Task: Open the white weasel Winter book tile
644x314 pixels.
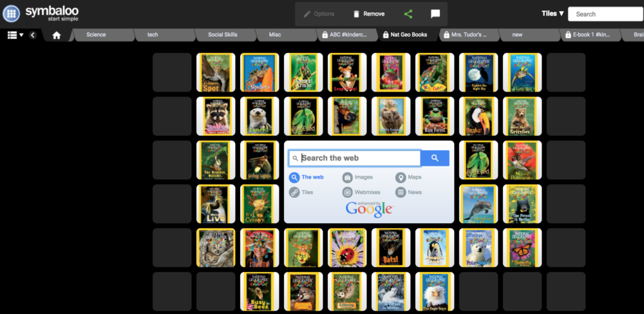Action: click(391, 291)
